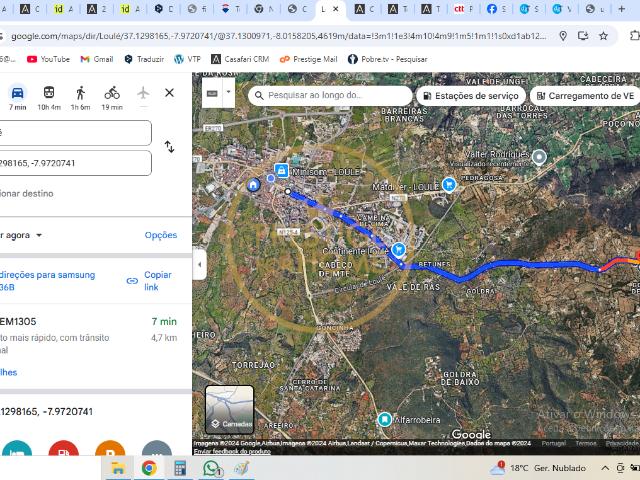This screenshot has width=640, height=480.
Task: Open the Opções route options
Action: click(x=160, y=235)
